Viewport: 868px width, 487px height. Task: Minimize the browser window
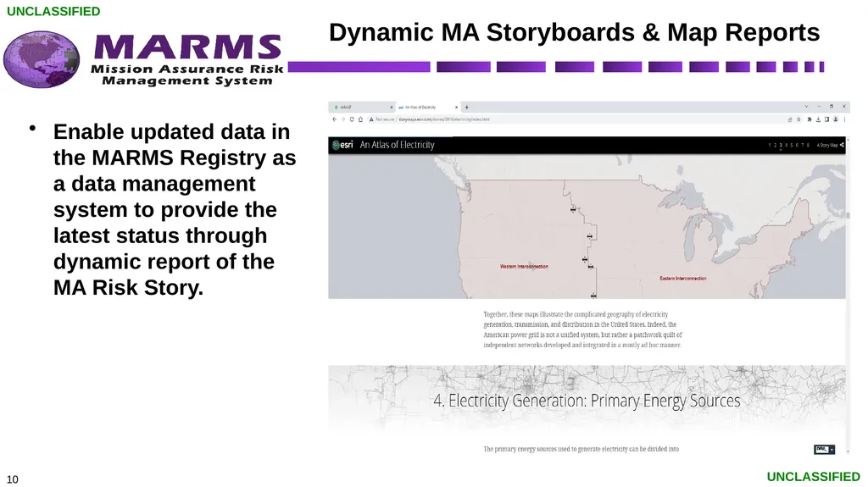pos(819,106)
